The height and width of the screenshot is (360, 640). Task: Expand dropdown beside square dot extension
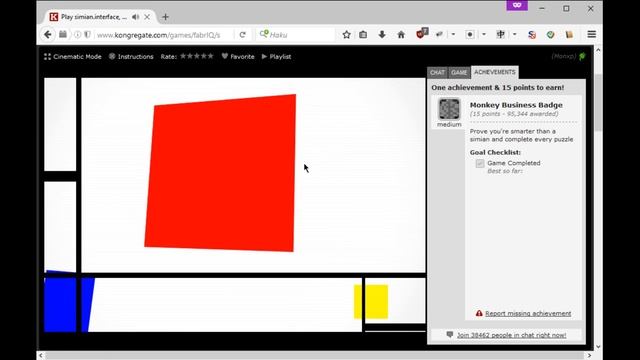(484, 35)
